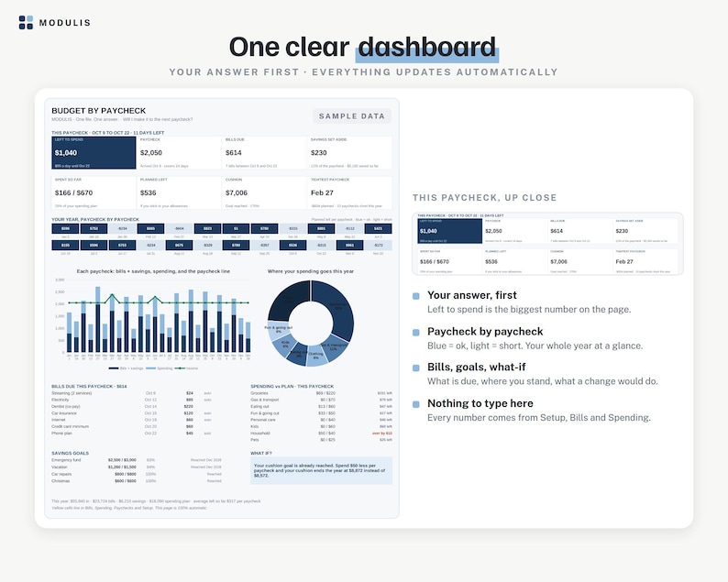This screenshot has width=728, height=582.
Task: Select the highlighted word 'dashboard' in the headline
Action: 426,48
